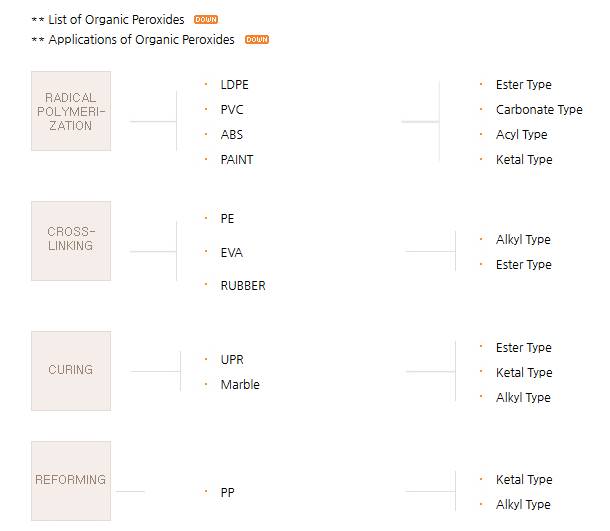Click the Reforming category box
Screen dimensions: 610x531
coord(71,481)
